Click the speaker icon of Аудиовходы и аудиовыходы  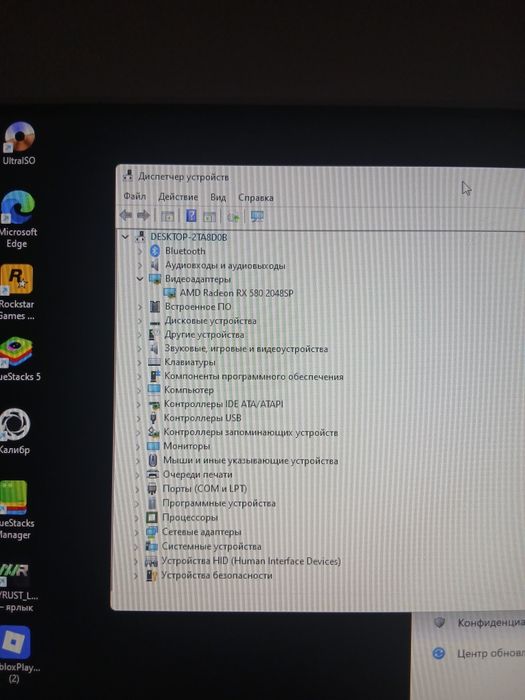pos(155,265)
